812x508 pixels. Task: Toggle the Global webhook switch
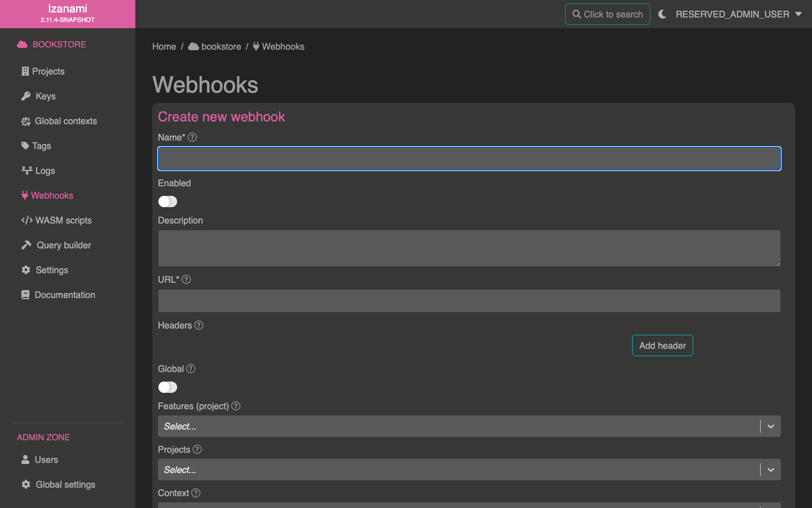[x=167, y=387]
